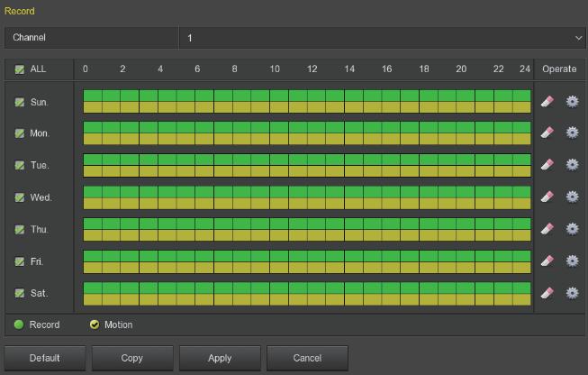Uncheck the Fri. checkbox

(20, 261)
